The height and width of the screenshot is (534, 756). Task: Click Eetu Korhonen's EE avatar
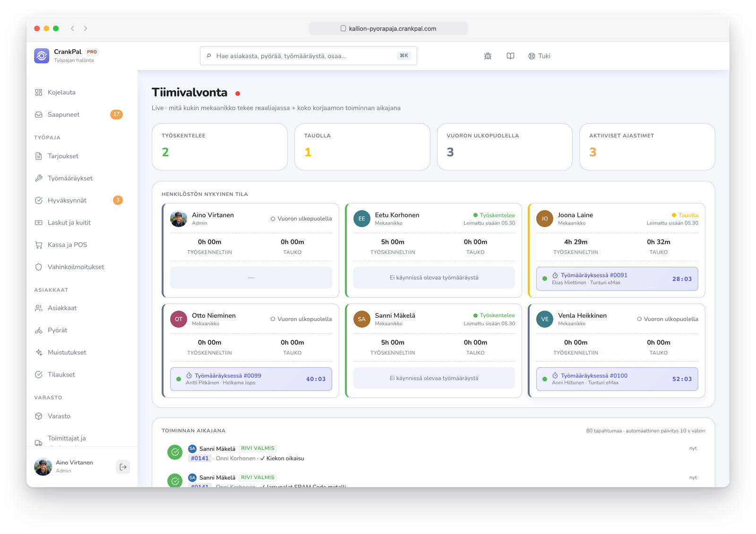click(362, 219)
